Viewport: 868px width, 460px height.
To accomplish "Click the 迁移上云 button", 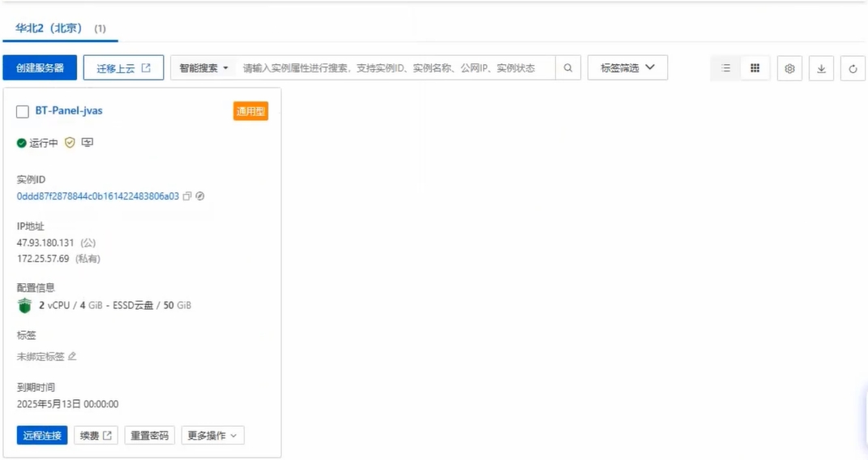I will (x=123, y=67).
